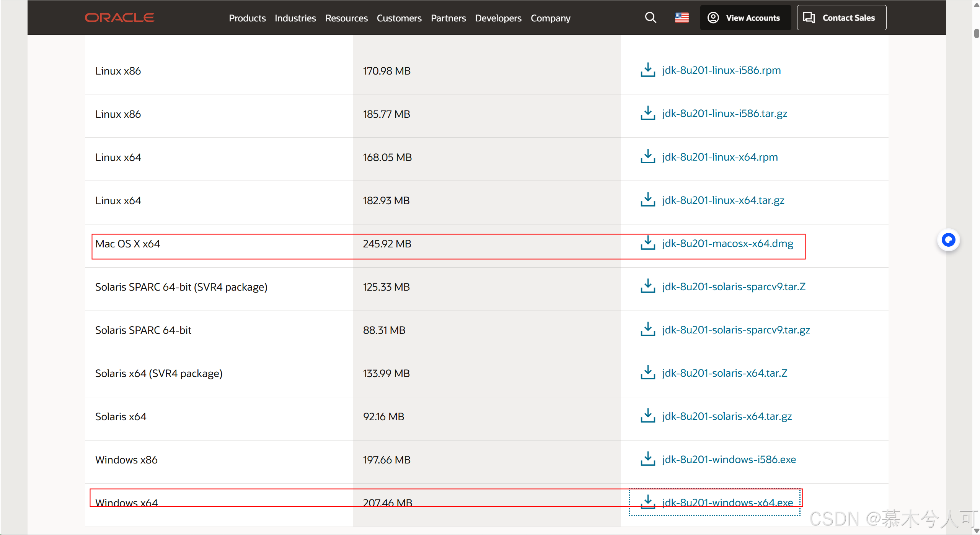Open the Customers menu
This screenshot has height=535, width=980.
pyautogui.click(x=399, y=18)
